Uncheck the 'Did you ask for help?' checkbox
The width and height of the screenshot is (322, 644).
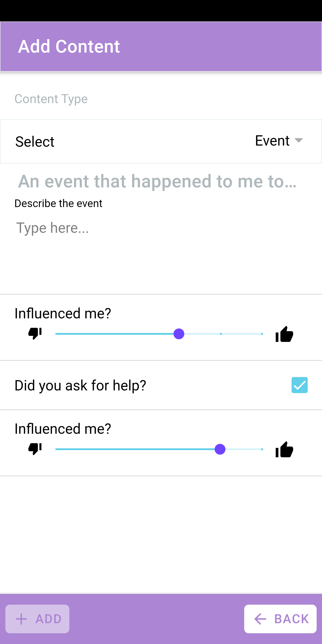coord(299,385)
